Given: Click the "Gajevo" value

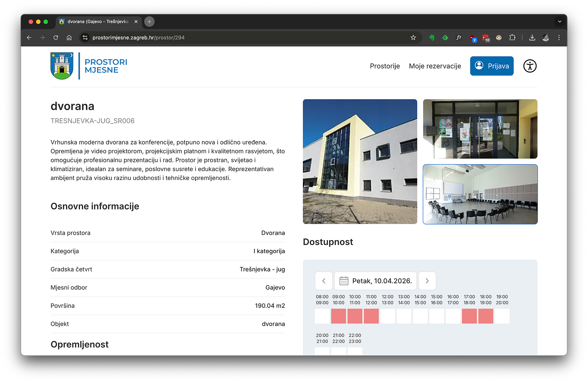Looking at the screenshot, I should pyautogui.click(x=275, y=287).
